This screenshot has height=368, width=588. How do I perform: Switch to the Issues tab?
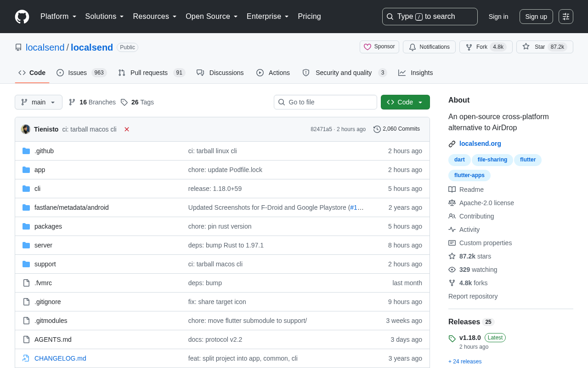tap(81, 73)
